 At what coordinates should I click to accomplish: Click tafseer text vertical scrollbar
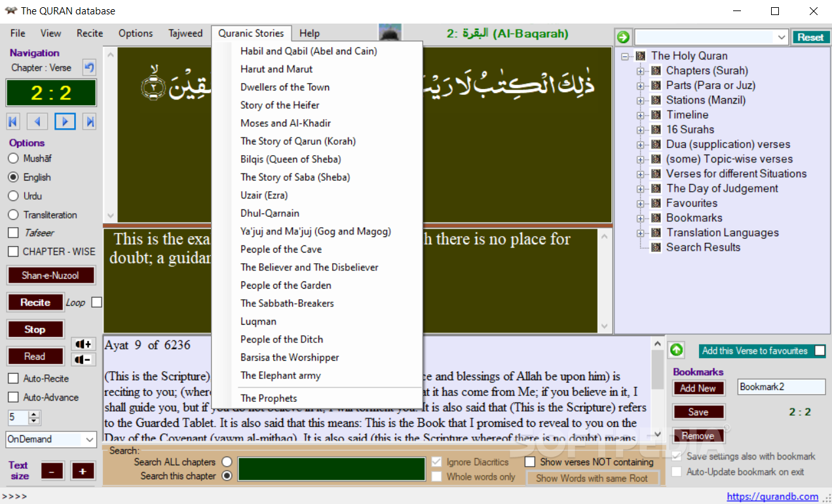coord(658,389)
